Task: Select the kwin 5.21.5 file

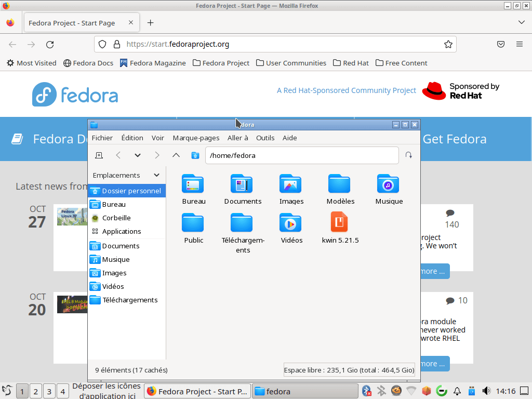Action: [x=340, y=223]
